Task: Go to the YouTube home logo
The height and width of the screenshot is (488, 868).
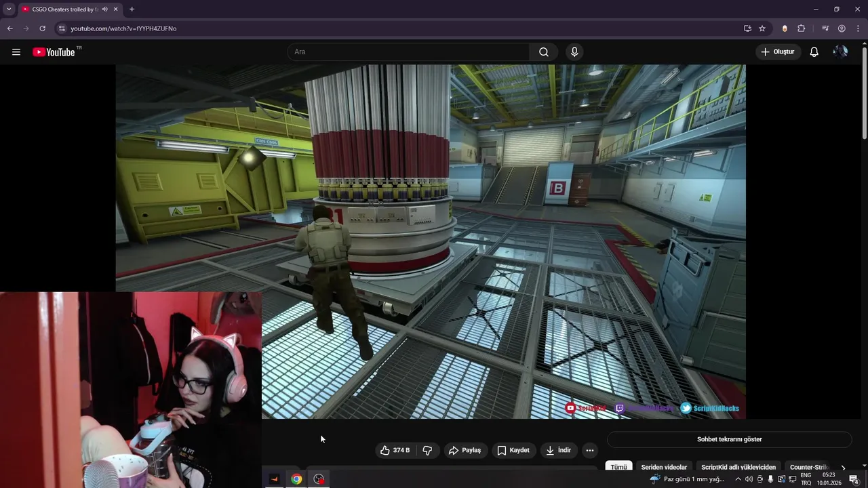Action: click(54, 52)
